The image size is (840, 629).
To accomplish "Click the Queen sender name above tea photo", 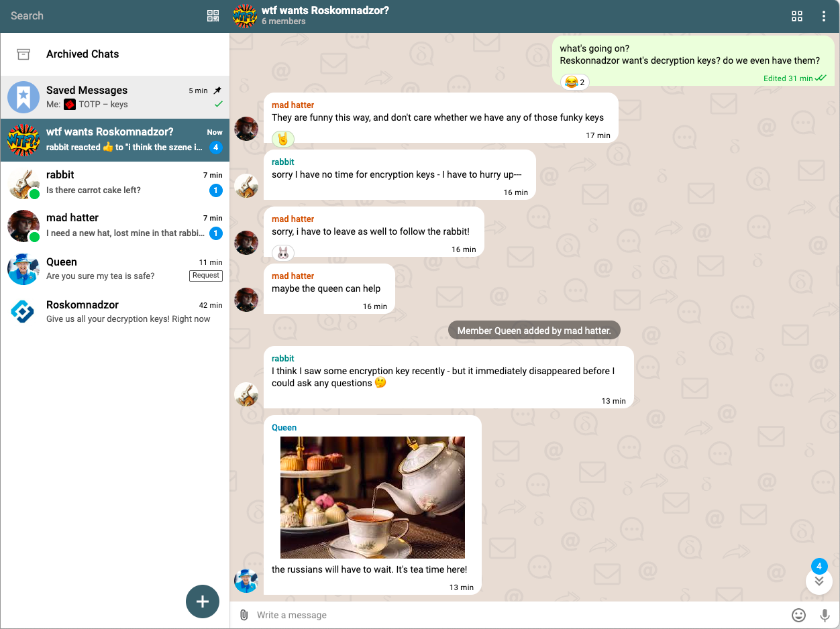I will [284, 427].
